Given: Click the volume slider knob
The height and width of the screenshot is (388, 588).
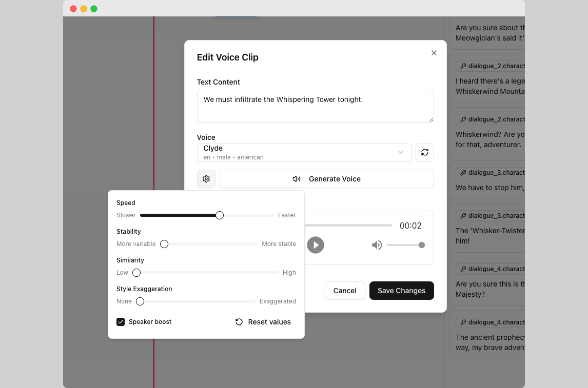Looking at the screenshot, I should point(421,245).
